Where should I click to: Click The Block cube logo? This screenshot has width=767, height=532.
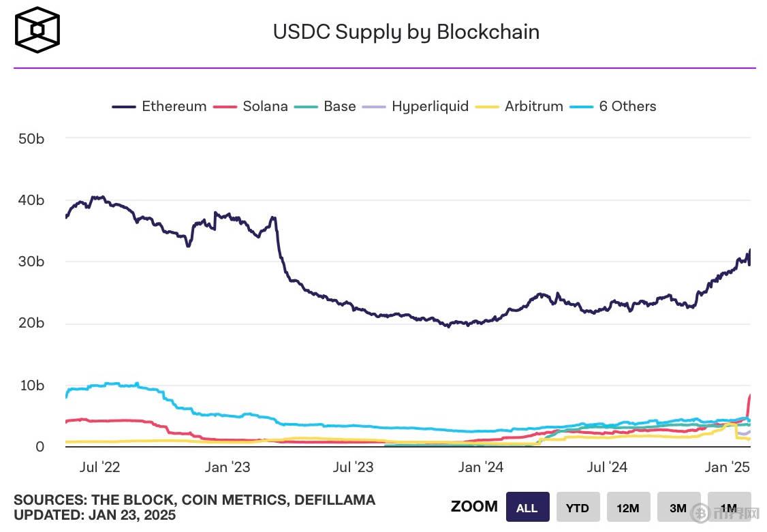pos(37,30)
